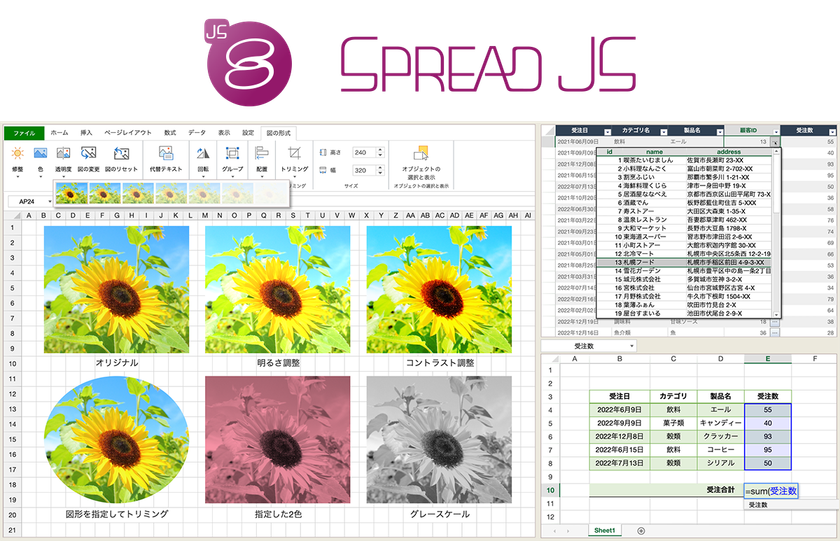Open the カテゴリ名 column filter dropdown
This screenshot has width=840, height=541.
(664, 132)
